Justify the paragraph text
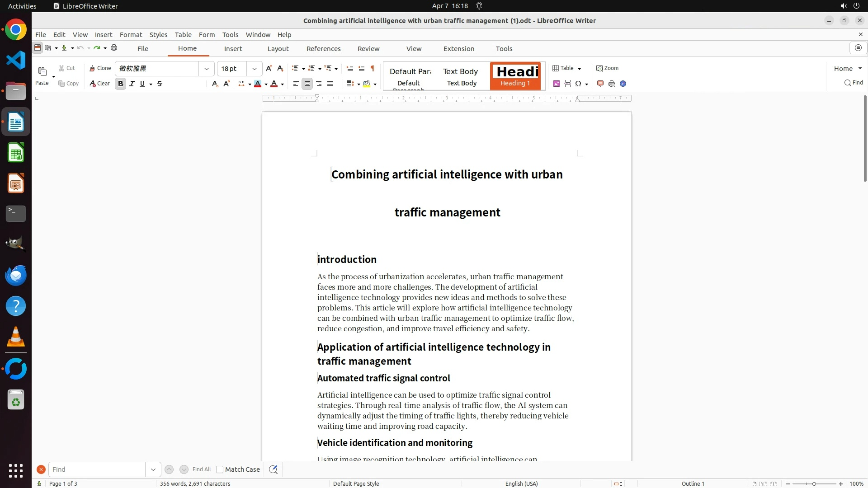The image size is (868, 488). [x=330, y=84]
